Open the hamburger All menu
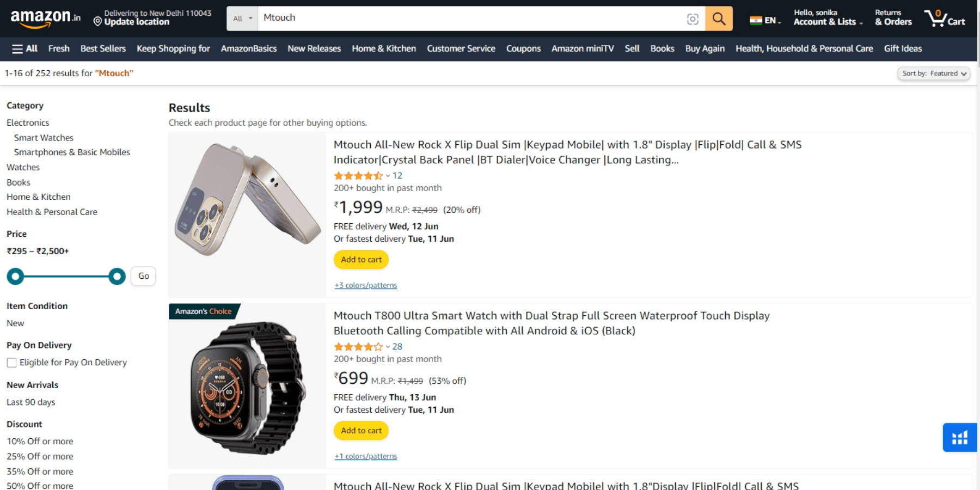Image resolution: width=980 pixels, height=490 pixels. click(x=24, y=48)
